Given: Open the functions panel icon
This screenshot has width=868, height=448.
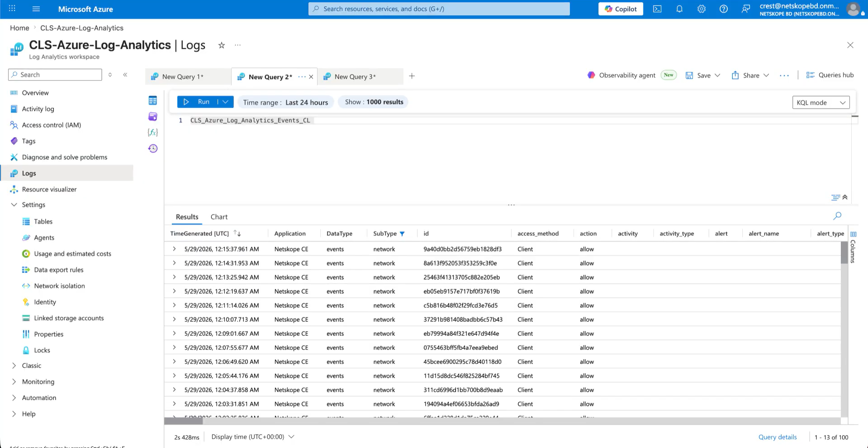Looking at the screenshot, I should pyautogui.click(x=153, y=132).
